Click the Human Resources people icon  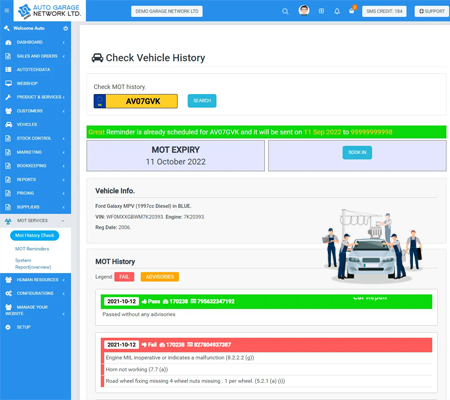tap(8, 280)
